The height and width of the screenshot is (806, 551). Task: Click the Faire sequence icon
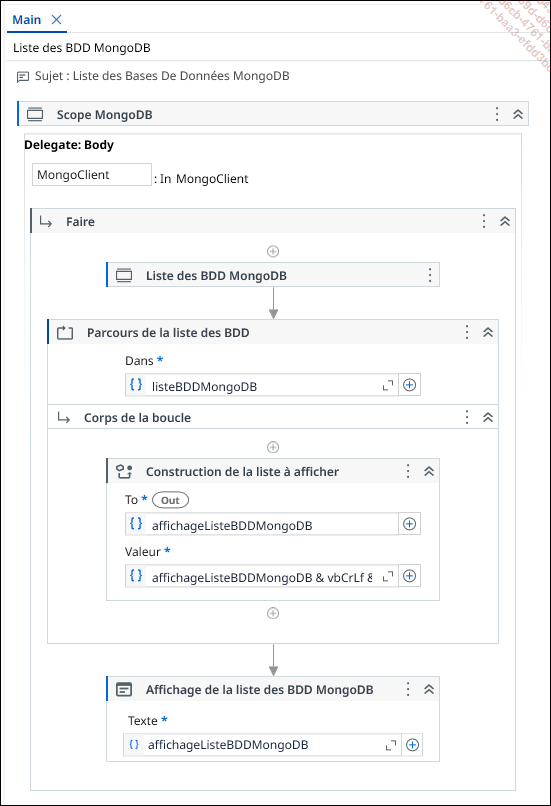pos(46,222)
